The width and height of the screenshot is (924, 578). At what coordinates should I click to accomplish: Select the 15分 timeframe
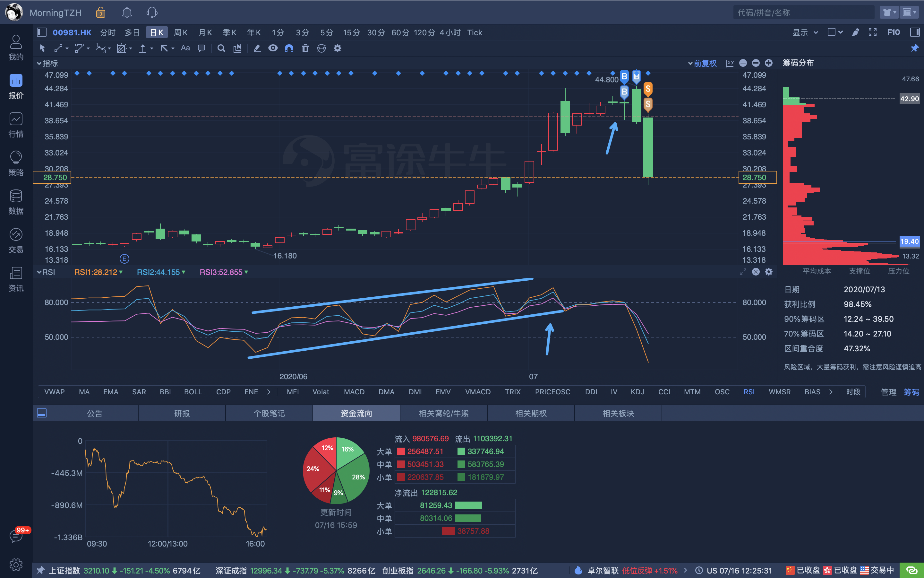point(351,32)
